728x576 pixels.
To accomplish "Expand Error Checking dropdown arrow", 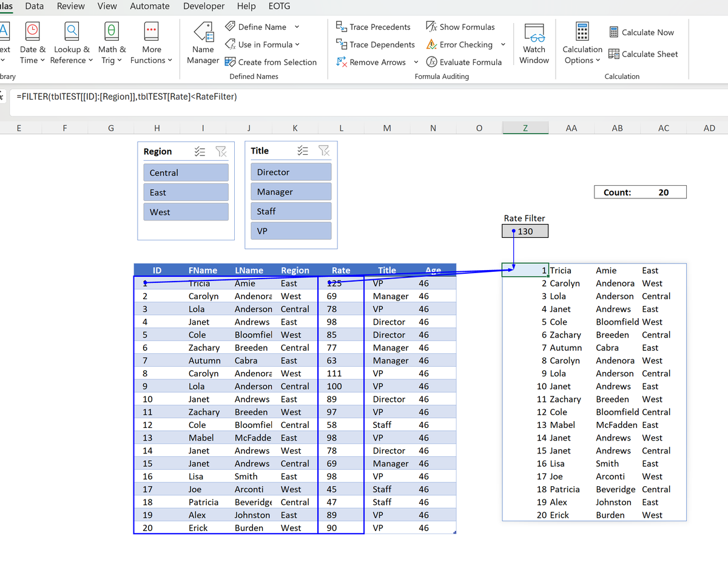I will click(x=503, y=44).
